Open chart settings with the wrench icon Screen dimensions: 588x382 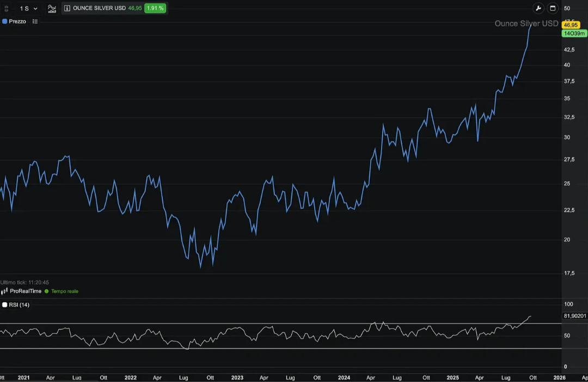pos(538,8)
